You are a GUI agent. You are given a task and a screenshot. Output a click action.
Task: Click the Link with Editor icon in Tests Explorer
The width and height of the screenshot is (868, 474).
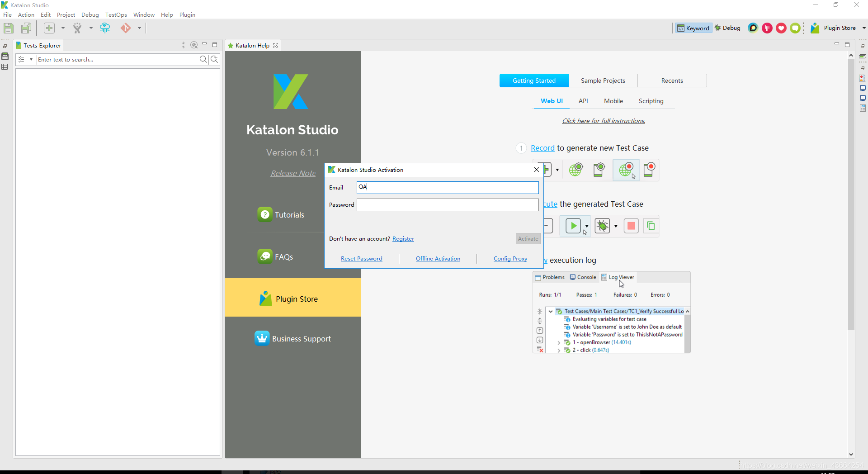click(194, 45)
